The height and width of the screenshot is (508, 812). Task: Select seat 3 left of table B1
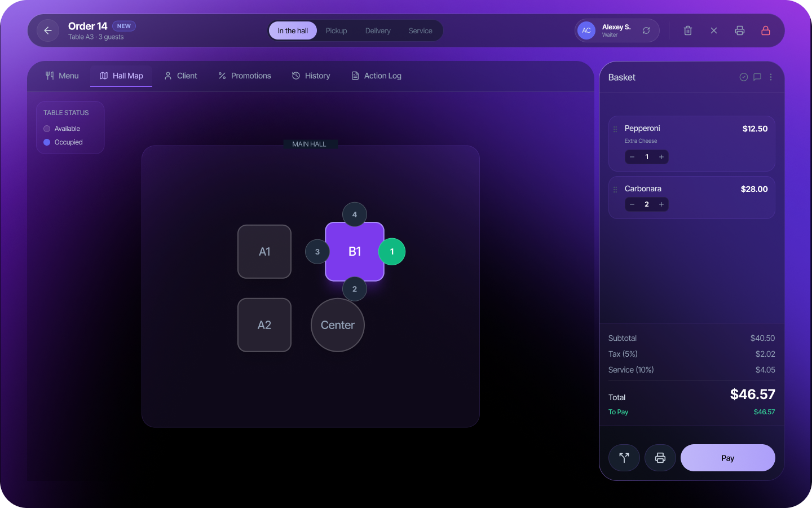317,252
